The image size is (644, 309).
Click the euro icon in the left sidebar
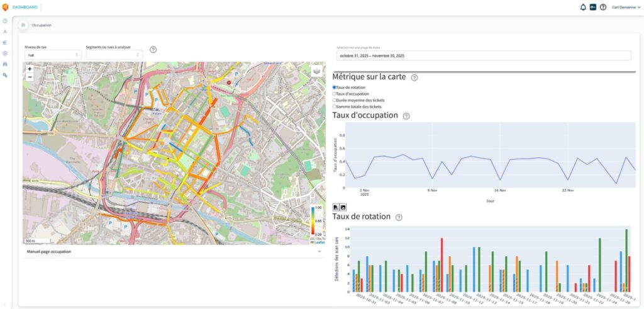(5, 42)
